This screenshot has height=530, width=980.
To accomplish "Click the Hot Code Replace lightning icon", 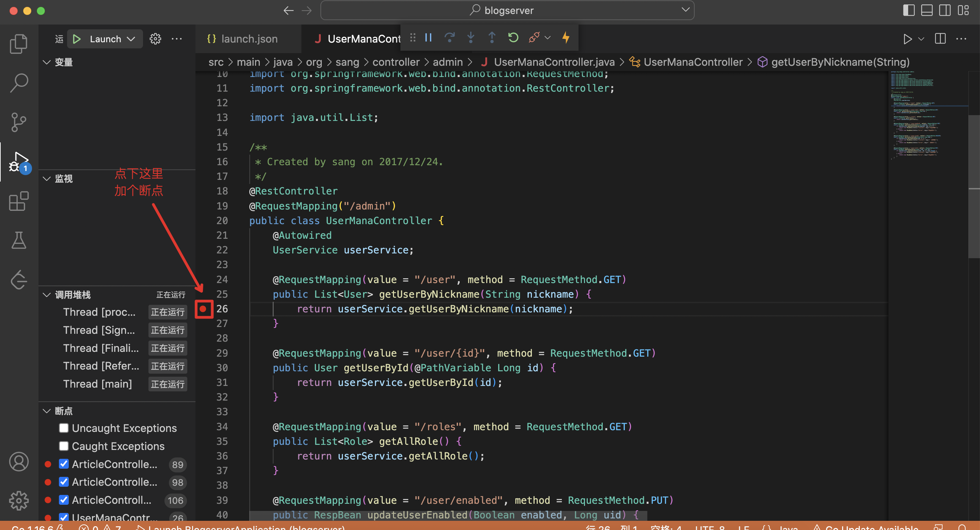I will [566, 38].
